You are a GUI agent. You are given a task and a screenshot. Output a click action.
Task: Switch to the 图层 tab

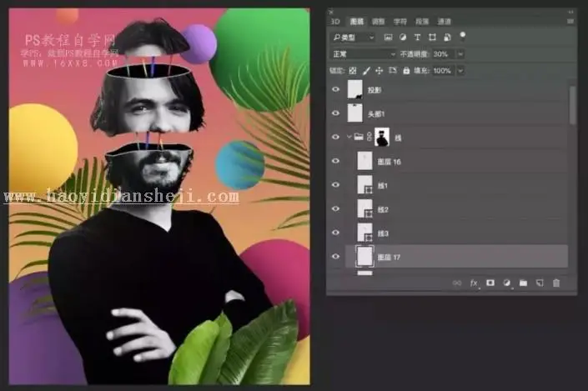coord(357,22)
